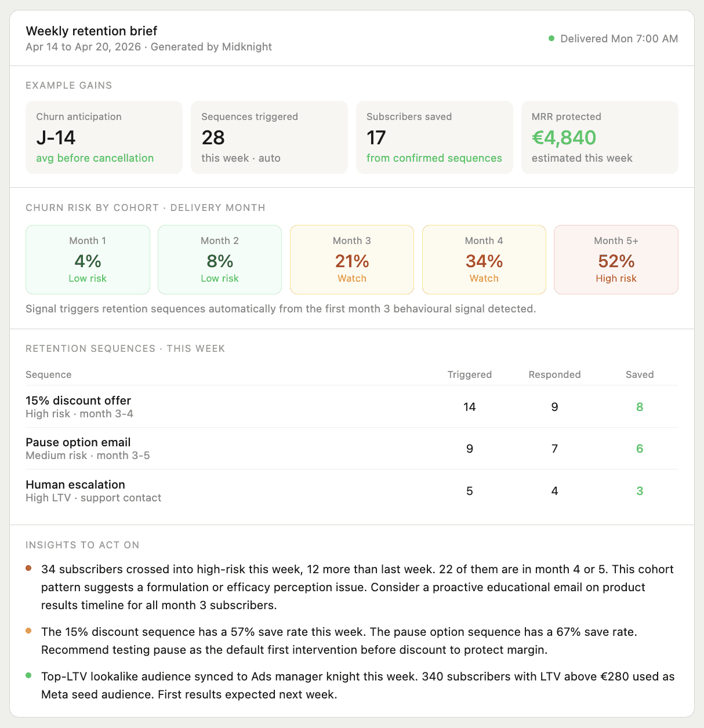
Task: Select the Month 1 low risk cohort card
Action: point(88,259)
